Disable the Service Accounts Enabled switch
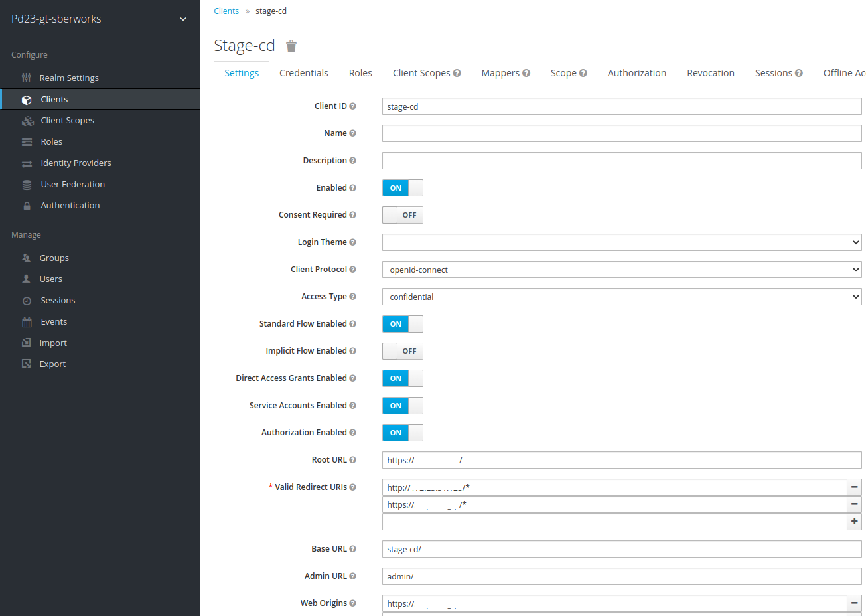Image resolution: width=866 pixels, height=616 pixels. pyautogui.click(x=402, y=406)
